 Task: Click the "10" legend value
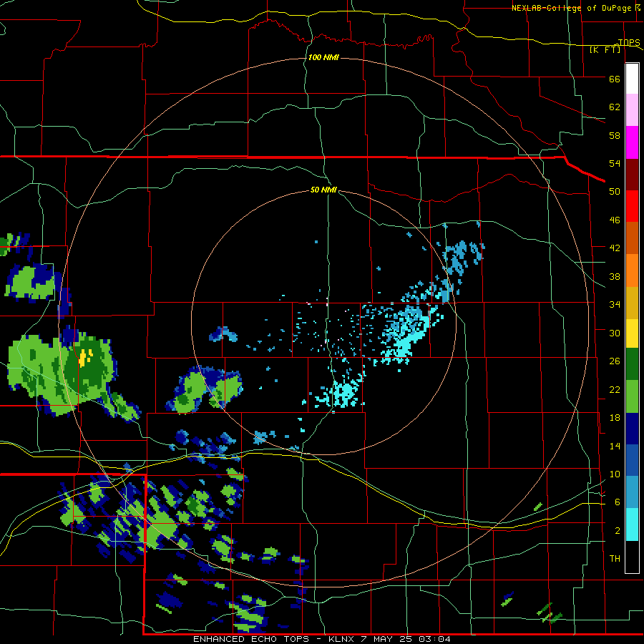point(615,474)
